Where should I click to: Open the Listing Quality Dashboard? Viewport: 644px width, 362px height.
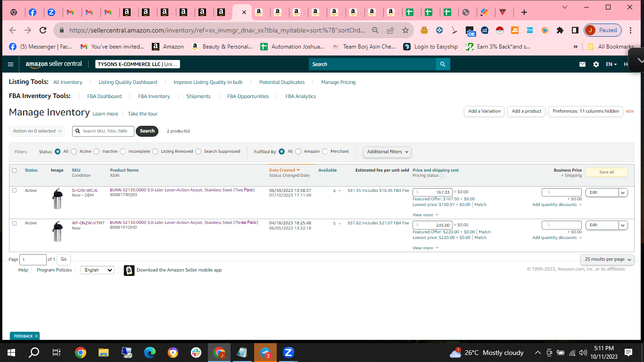coord(128,82)
